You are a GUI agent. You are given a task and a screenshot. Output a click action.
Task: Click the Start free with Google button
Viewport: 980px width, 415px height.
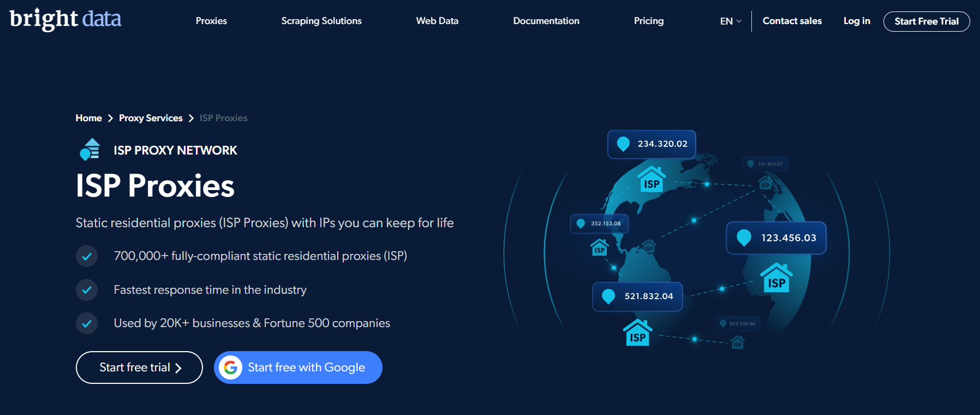298,367
